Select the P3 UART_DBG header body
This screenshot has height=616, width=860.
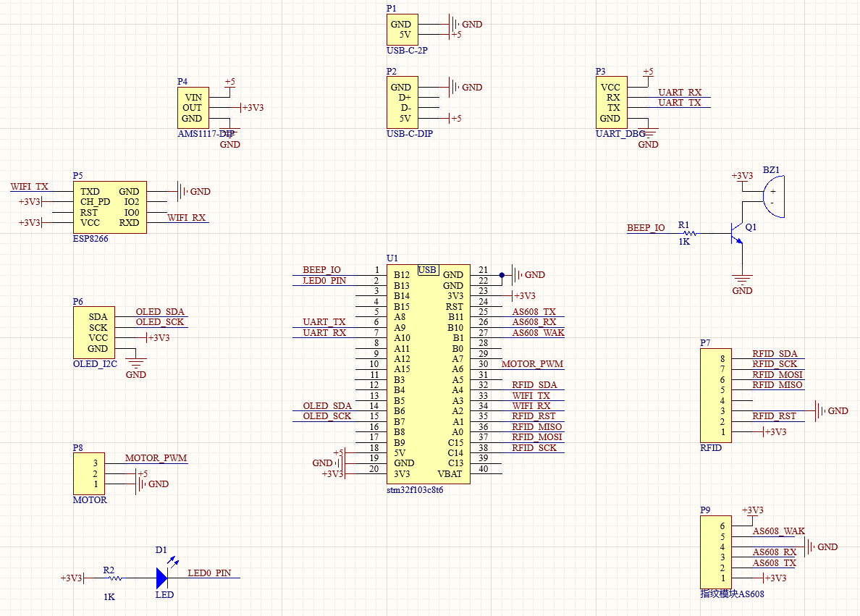tap(612, 103)
